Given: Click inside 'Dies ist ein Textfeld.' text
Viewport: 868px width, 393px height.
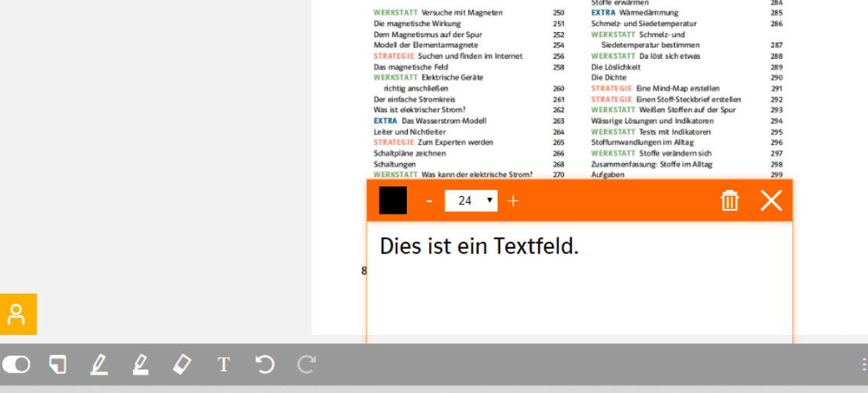Looking at the screenshot, I should pyautogui.click(x=479, y=246).
